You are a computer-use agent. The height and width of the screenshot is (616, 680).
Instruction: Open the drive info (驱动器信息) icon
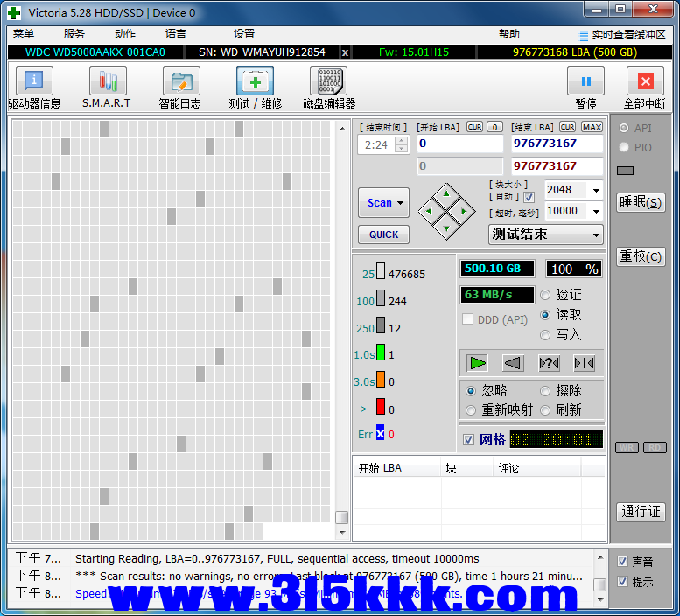click(x=34, y=81)
